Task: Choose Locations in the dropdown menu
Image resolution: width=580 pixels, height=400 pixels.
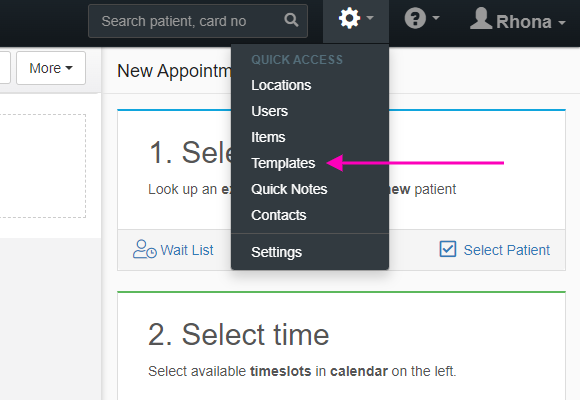Action: (281, 85)
